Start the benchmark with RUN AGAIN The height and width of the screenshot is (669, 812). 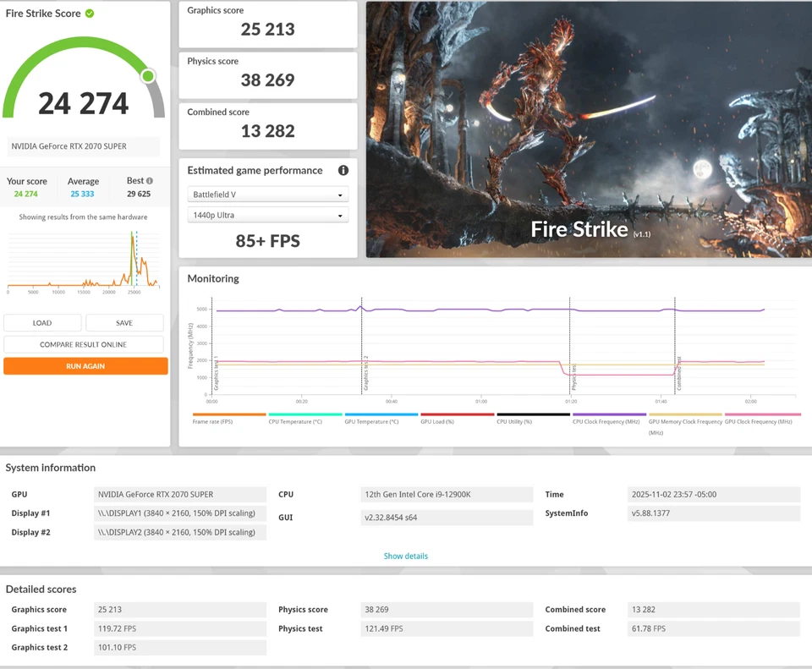click(85, 366)
